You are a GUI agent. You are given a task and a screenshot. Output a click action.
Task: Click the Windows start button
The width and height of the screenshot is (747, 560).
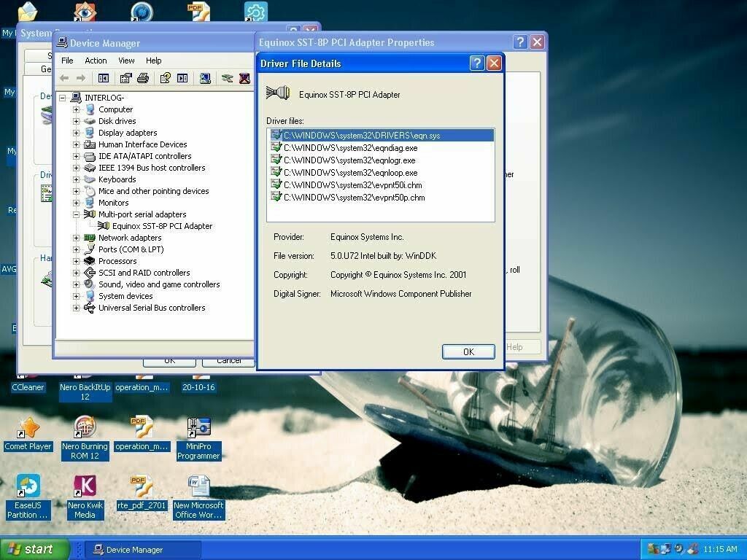[x=34, y=549]
